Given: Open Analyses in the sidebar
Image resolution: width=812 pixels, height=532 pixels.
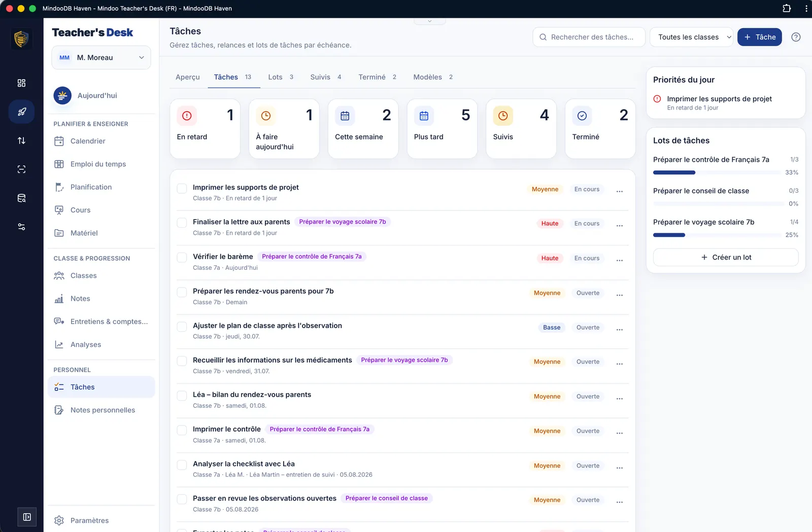Looking at the screenshot, I should pos(101,344).
